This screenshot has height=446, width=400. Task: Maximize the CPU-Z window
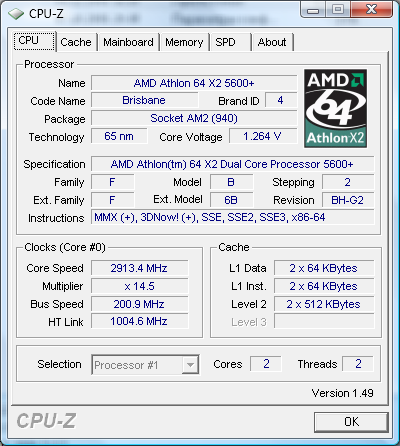(x=337, y=9)
